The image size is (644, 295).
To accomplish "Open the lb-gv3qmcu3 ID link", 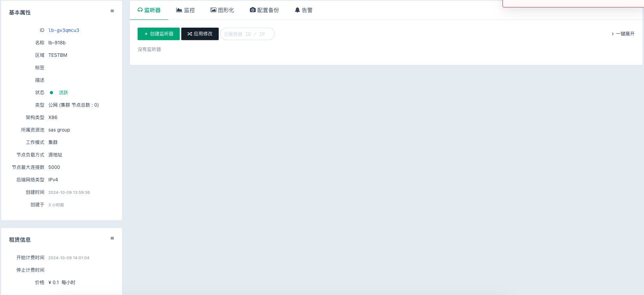I will point(64,30).
